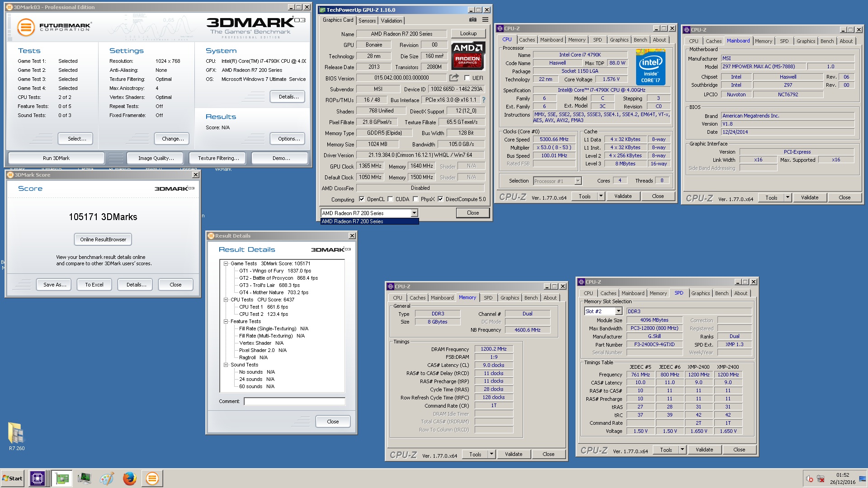Launch Paint from the taskbar palette icon
This screenshot has width=868, height=488.
(x=107, y=478)
